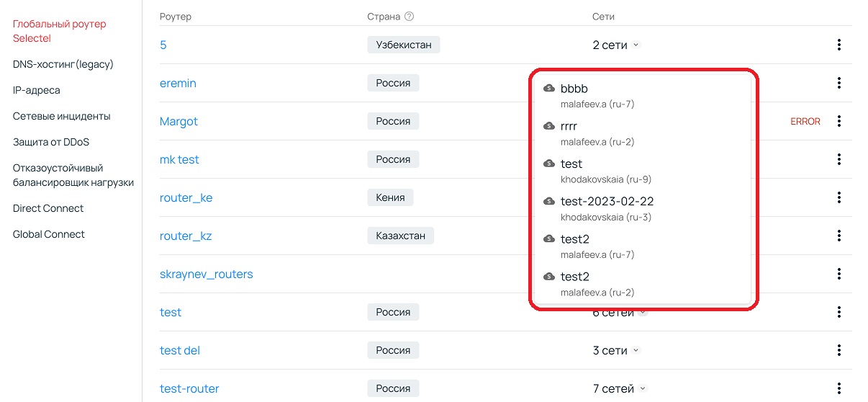Viewport: 868px width, 402px height.
Task: Navigate to Global Connect in sidebar
Action: click(x=49, y=234)
